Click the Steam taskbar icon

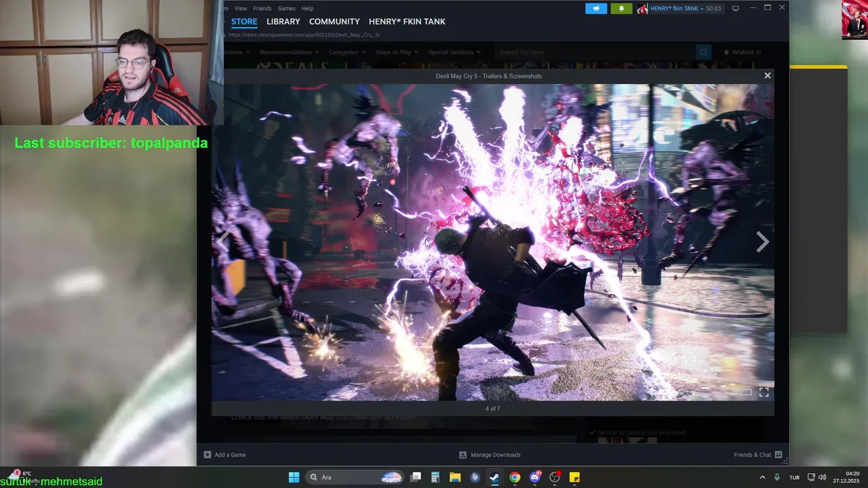494,477
